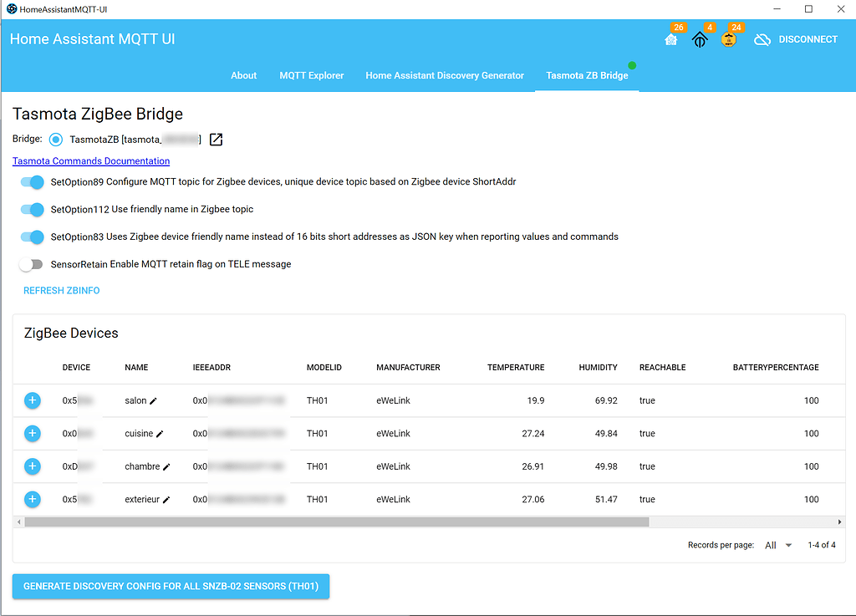Screen dimensions: 856x616
Task: Edit the chambre device name pencil
Action: pos(166,467)
